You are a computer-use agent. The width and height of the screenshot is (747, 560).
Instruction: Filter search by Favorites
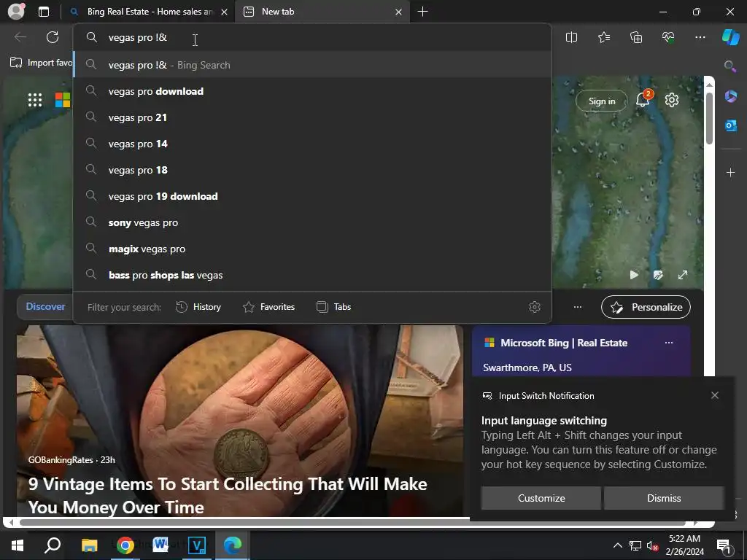point(268,307)
